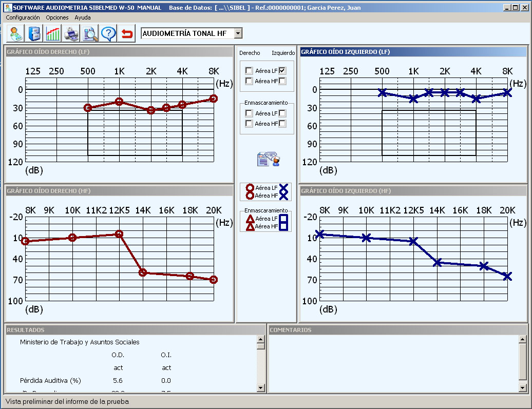This screenshot has height=409, width=532.
Task: Click the 14K point on right ear HF graph
Action: pos(143,272)
